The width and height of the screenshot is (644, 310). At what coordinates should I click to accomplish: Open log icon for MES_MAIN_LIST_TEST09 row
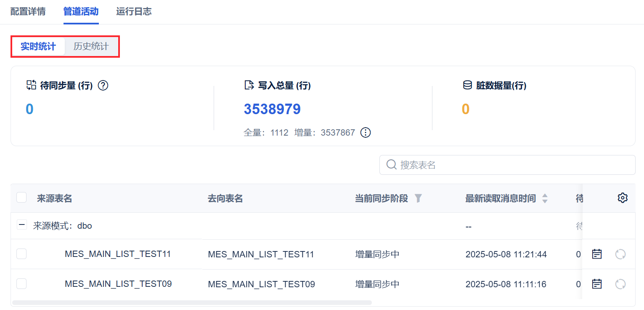(x=597, y=284)
